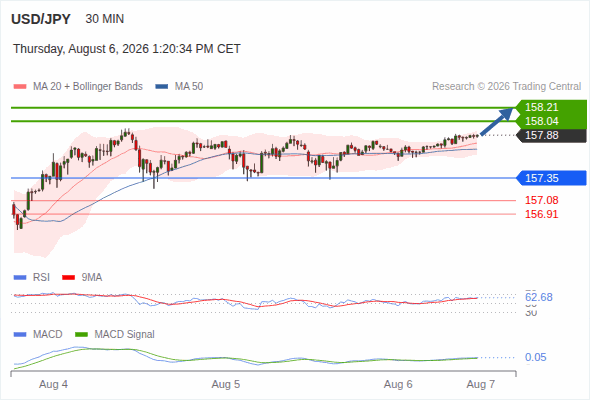
Task: Select the Aug 5 date axis label
Action: pos(226,384)
